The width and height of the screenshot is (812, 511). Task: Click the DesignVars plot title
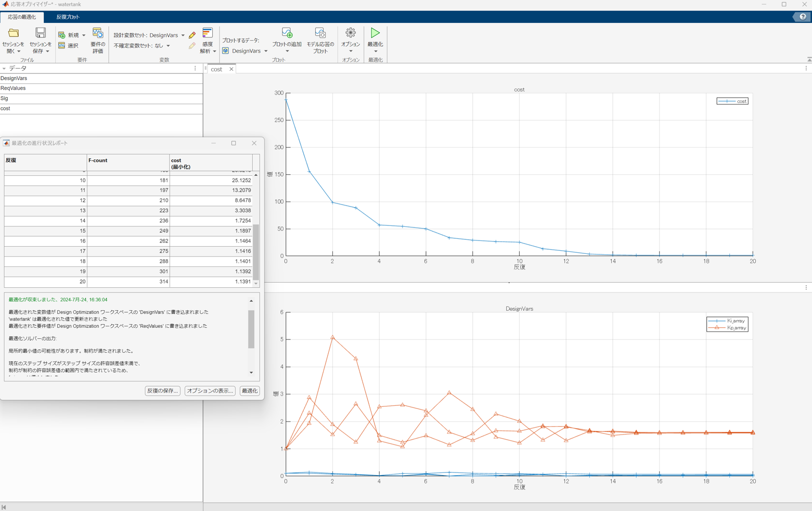[519, 309]
